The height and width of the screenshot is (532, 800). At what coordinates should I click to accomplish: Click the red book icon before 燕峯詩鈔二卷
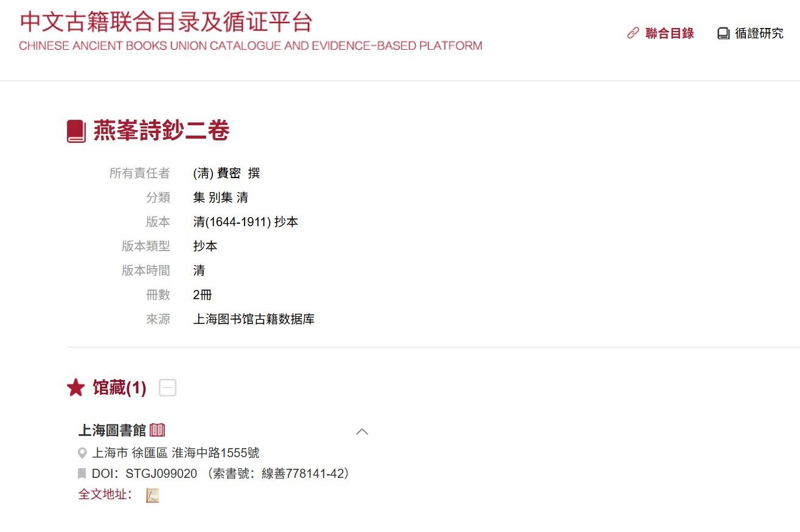[x=76, y=131]
